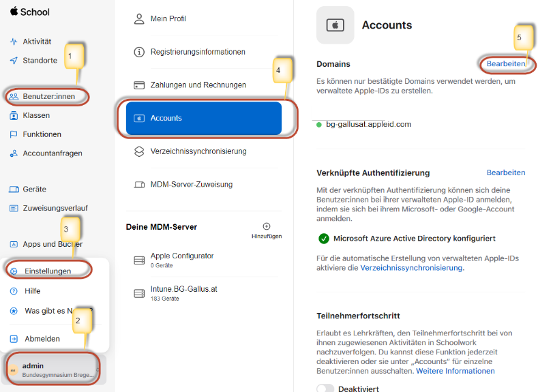Click the Hilfe question mark icon
538x392 pixels.
point(13,291)
